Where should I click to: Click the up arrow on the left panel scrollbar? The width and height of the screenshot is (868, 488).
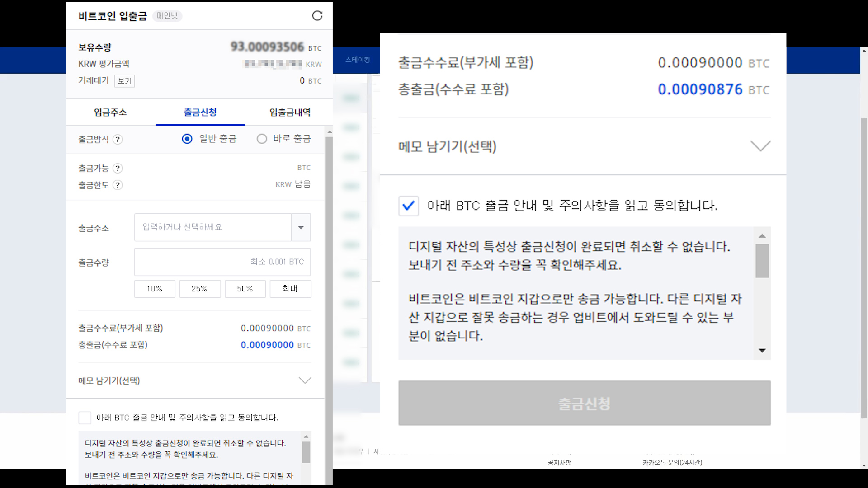(x=329, y=132)
